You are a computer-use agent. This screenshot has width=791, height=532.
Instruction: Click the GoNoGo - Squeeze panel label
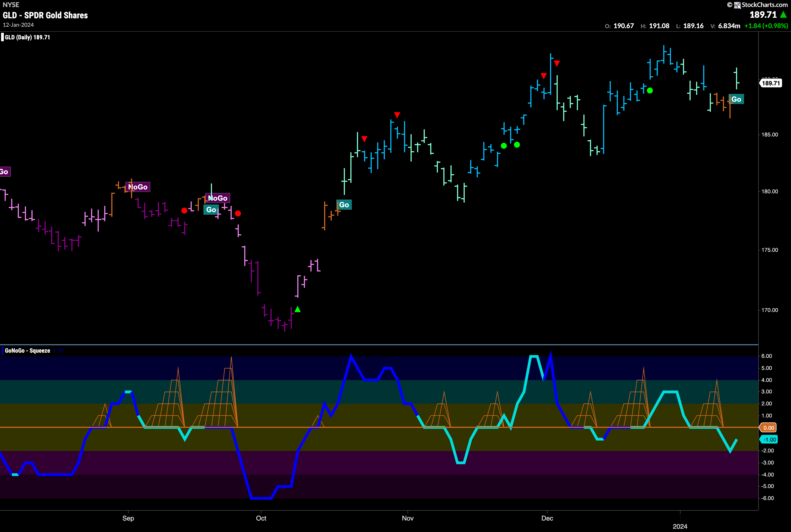pyautogui.click(x=28, y=350)
